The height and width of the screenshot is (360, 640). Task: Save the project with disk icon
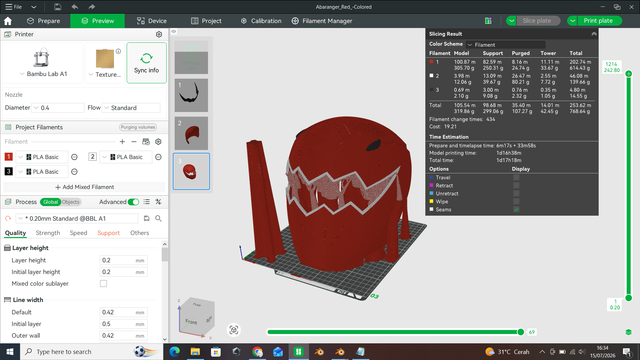pyautogui.click(x=58, y=7)
